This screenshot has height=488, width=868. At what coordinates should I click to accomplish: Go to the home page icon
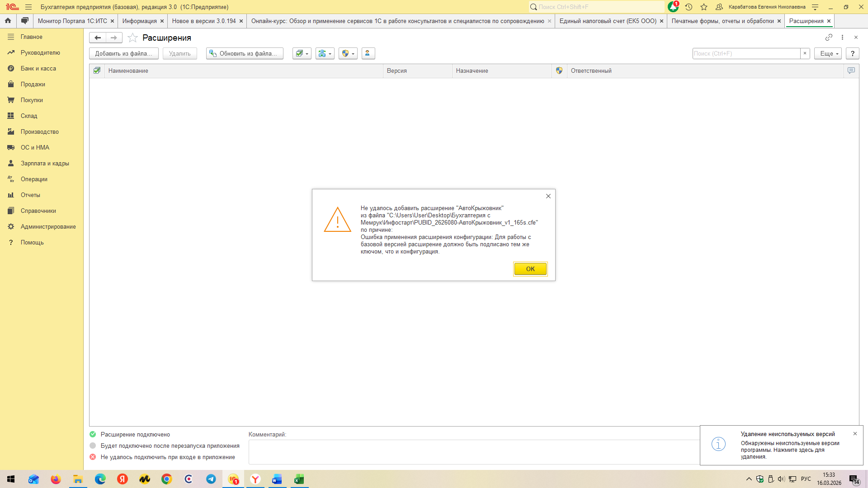click(x=8, y=21)
